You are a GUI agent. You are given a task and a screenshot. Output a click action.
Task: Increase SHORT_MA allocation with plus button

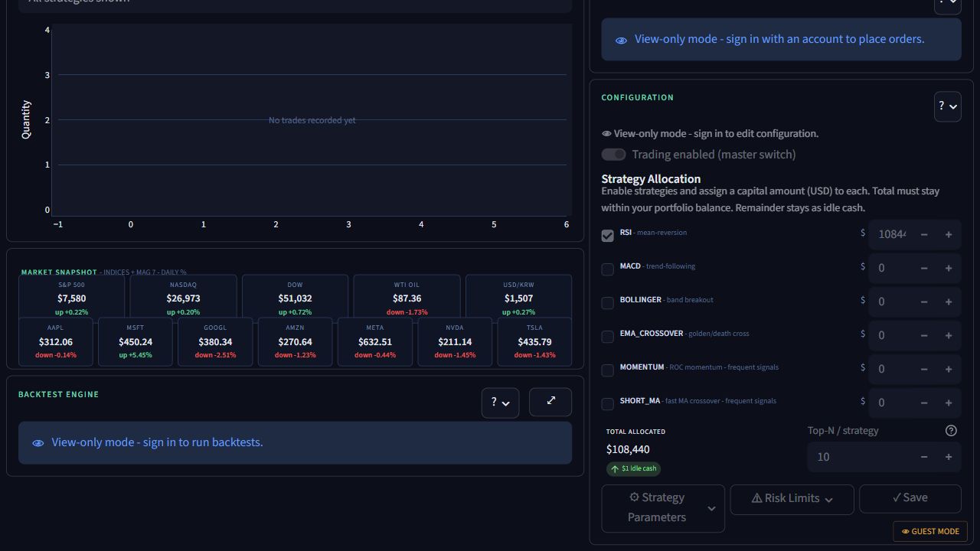point(949,403)
